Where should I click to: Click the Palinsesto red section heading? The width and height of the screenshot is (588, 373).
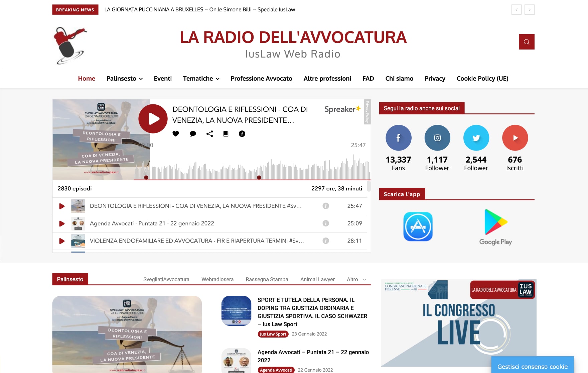tap(70, 279)
